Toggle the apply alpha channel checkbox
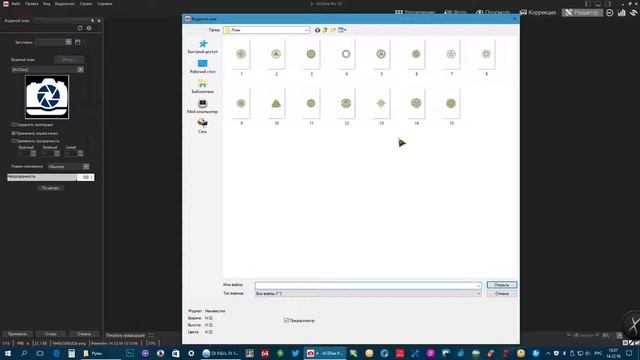Viewport: 640px width, 360px height. point(13,133)
